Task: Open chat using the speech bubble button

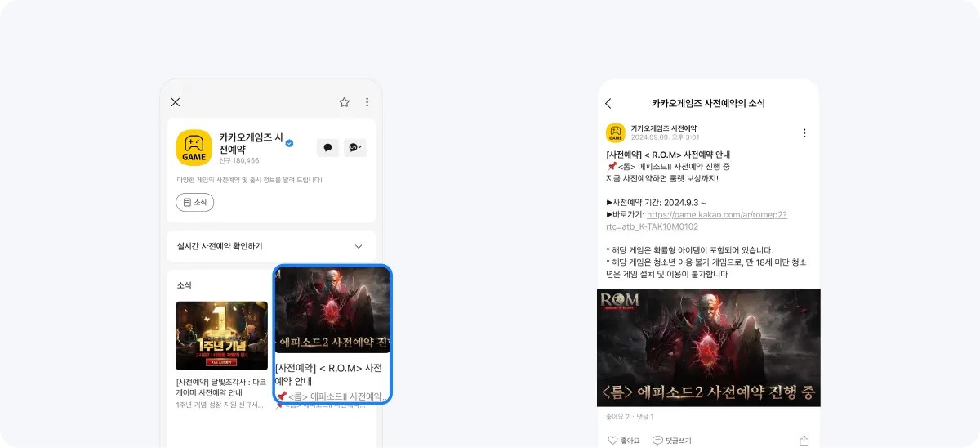Action: (x=327, y=148)
